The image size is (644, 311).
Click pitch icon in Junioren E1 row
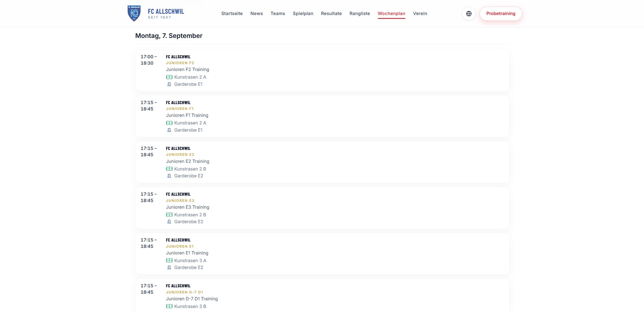coord(169,260)
